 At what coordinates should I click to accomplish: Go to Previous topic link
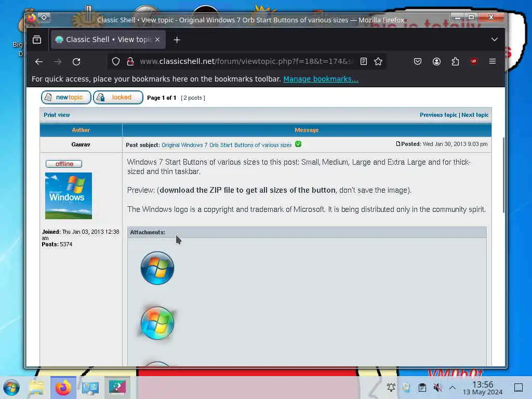coord(438,115)
